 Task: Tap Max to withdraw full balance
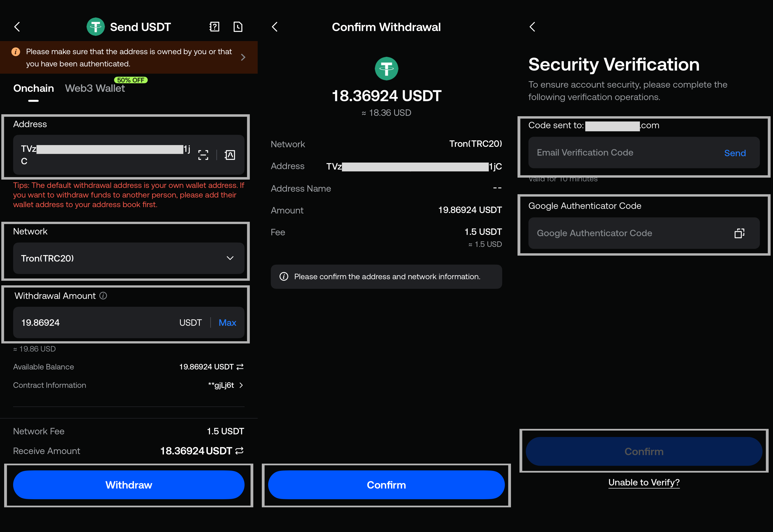click(x=227, y=323)
